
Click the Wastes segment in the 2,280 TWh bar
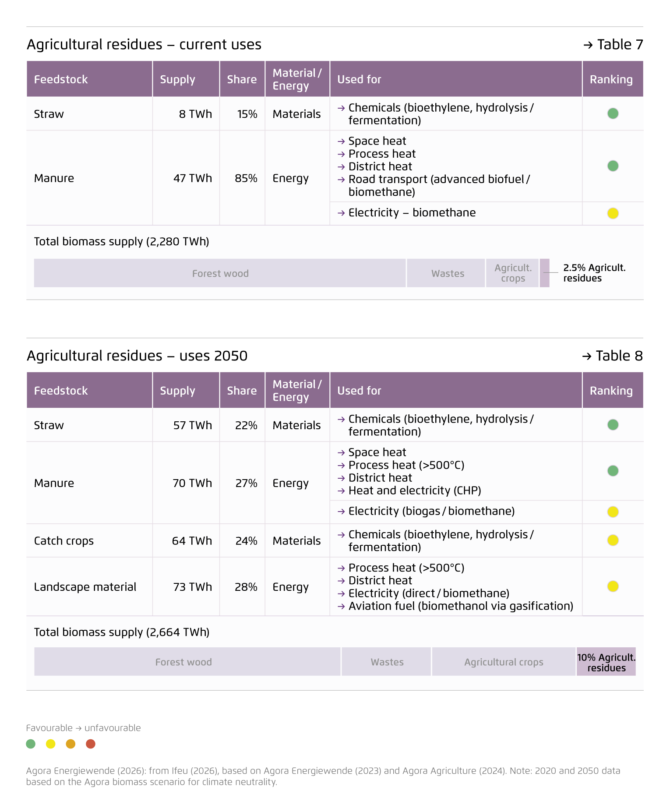pyautogui.click(x=446, y=273)
